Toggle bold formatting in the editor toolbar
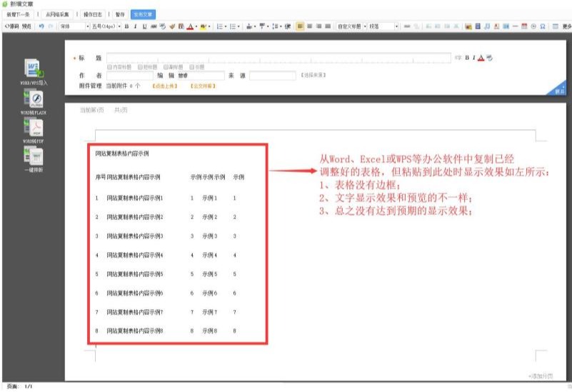Viewport: 572px width, 392px height. pyautogui.click(x=126, y=26)
